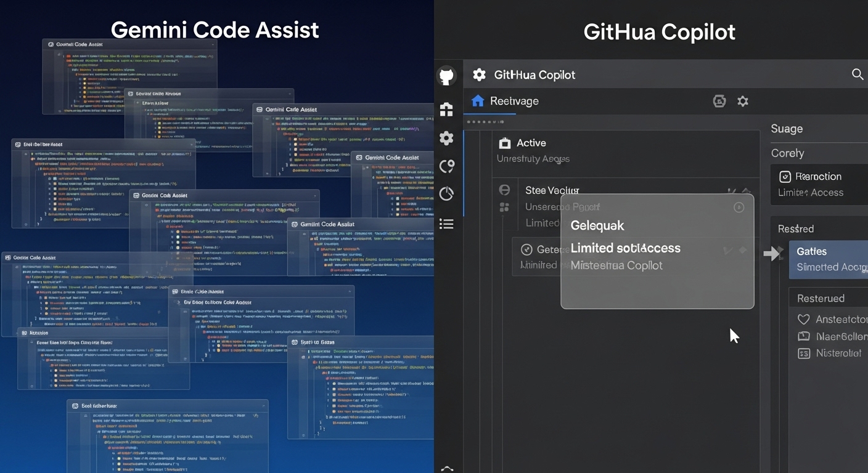868x473 pixels.
Task: Click the gray arrow pointing to Gattes
Action: [x=774, y=253]
